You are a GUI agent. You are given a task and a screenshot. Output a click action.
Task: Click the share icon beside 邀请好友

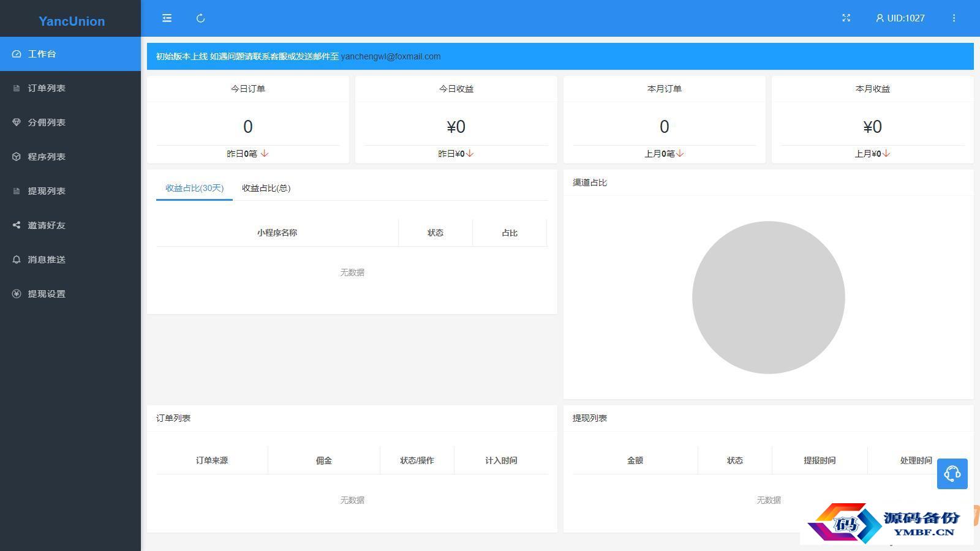point(17,225)
